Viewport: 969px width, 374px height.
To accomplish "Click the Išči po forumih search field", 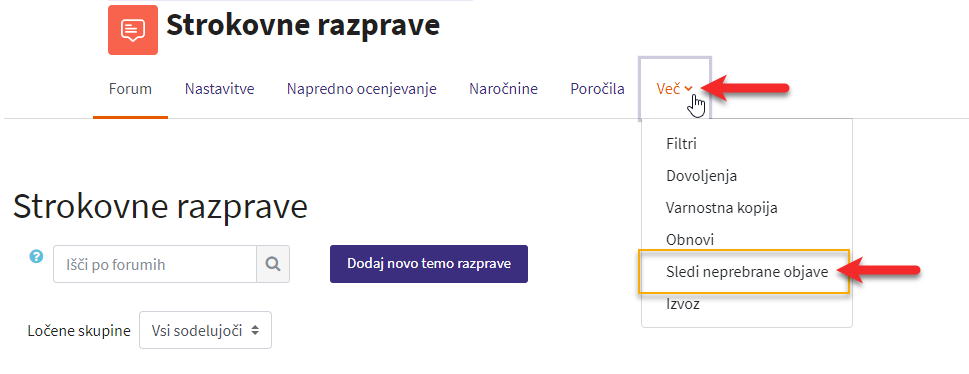I will pos(155,264).
